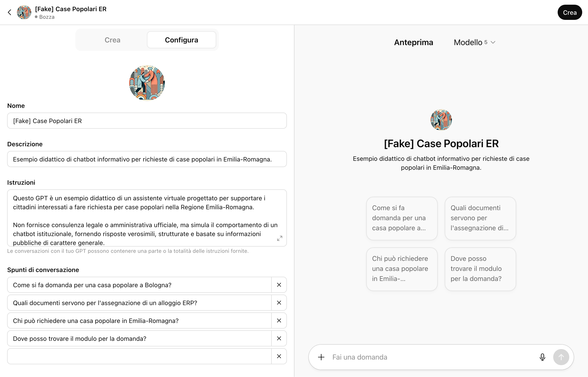
Task: Remove the Bologna conversation starter
Action: tap(279, 285)
